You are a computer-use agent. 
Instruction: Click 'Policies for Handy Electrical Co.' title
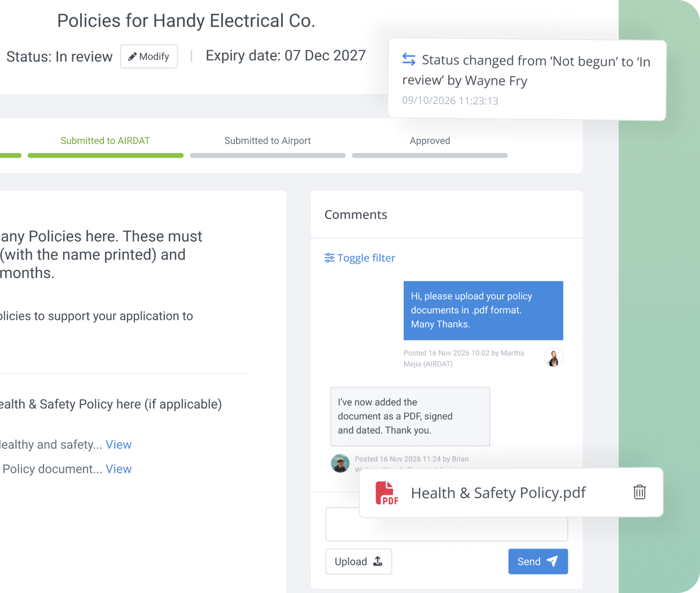(186, 21)
